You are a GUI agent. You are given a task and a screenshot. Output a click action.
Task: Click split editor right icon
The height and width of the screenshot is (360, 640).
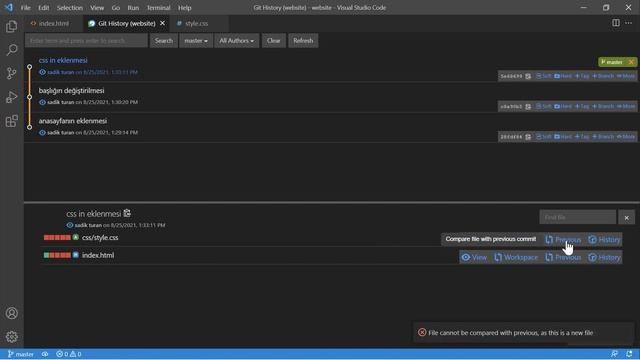[x=616, y=23]
